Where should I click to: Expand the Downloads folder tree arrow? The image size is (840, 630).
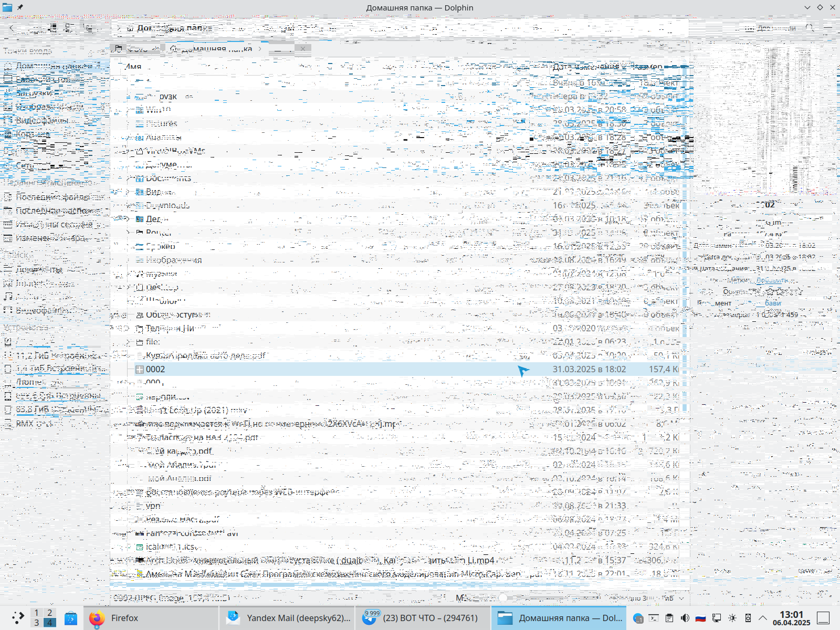point(128,205)
